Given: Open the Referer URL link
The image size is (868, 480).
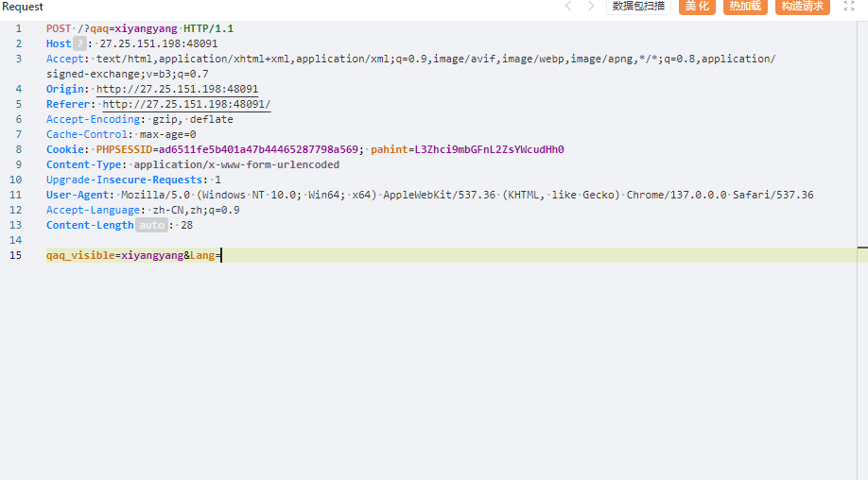Looking at the screenshot, I should click(185, 104).
